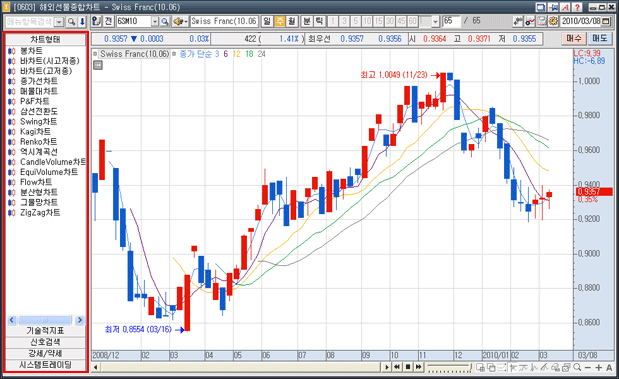
Task: Toggle the 전 button next to symbol code
Action: [109, 21]
